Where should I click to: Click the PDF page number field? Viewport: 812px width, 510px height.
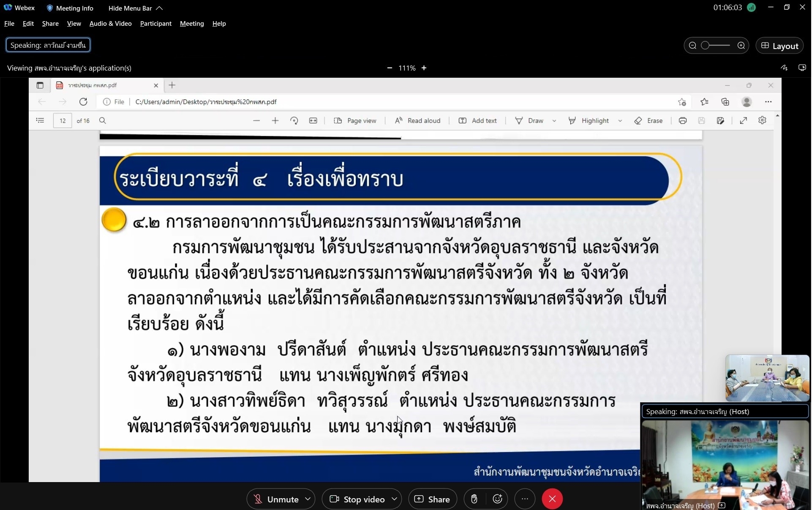[63, 120]
